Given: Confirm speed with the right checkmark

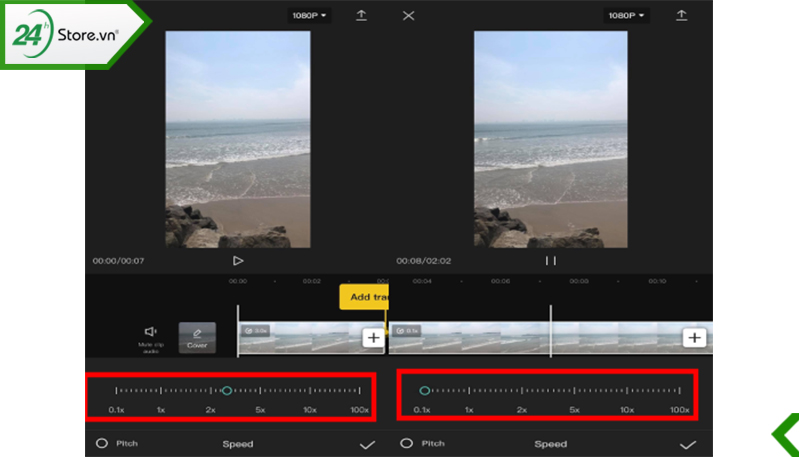Looking at the screenshot, I should (687, 445).
